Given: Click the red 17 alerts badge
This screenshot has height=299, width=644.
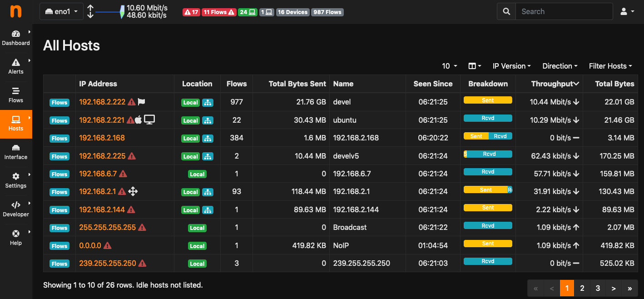Looking at the screenshot, I should click(191, 12).
